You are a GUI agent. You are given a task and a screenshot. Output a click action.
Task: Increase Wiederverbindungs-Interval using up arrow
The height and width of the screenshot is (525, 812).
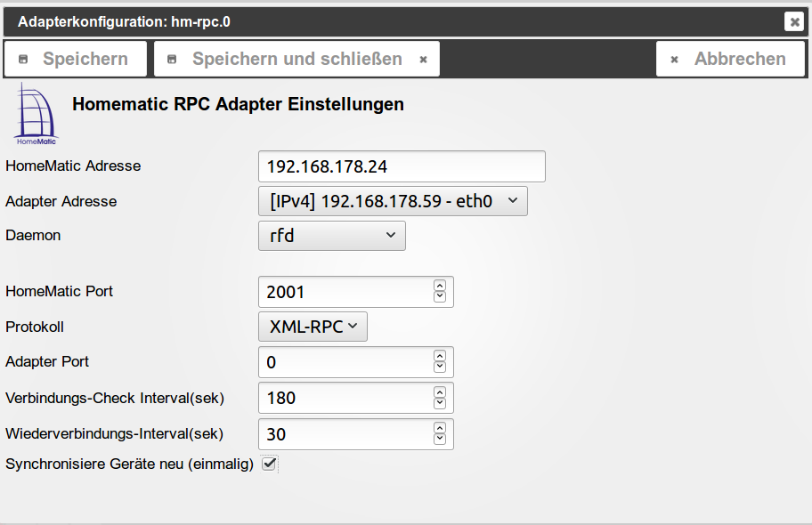(x=440, y=428)
